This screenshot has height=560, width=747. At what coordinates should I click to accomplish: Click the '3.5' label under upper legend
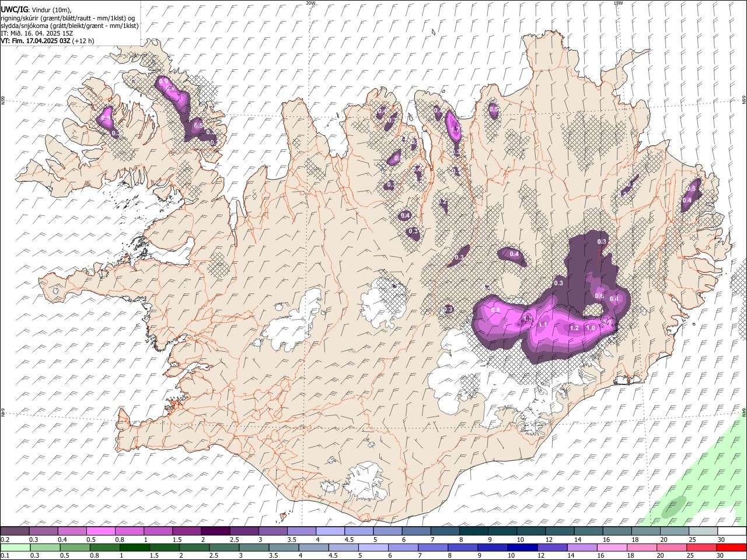point(291,540)
